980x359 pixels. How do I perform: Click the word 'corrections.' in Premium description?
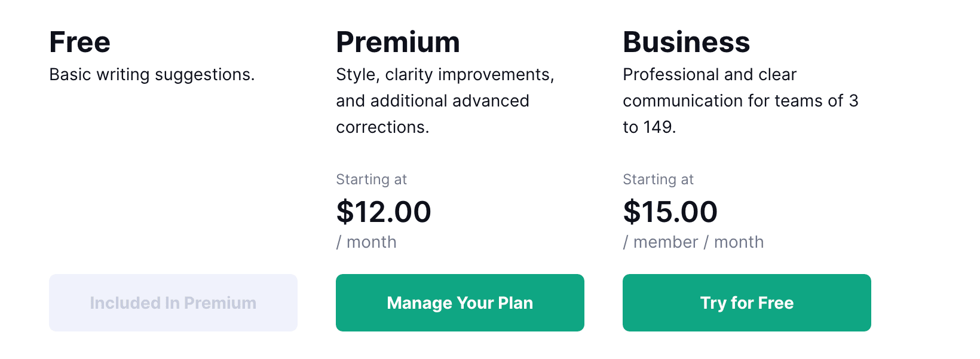(x=382, y=127)
